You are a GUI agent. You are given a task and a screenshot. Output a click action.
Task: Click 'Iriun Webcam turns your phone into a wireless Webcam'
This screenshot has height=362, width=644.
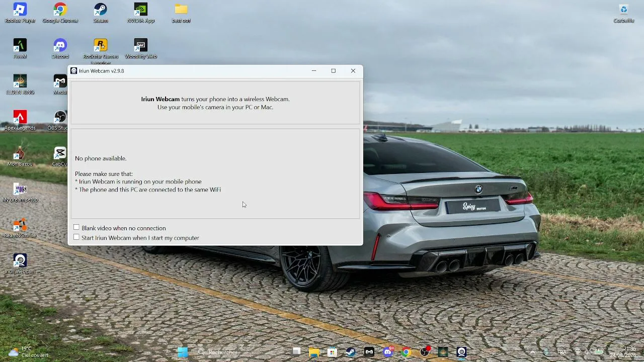point(215,99)
